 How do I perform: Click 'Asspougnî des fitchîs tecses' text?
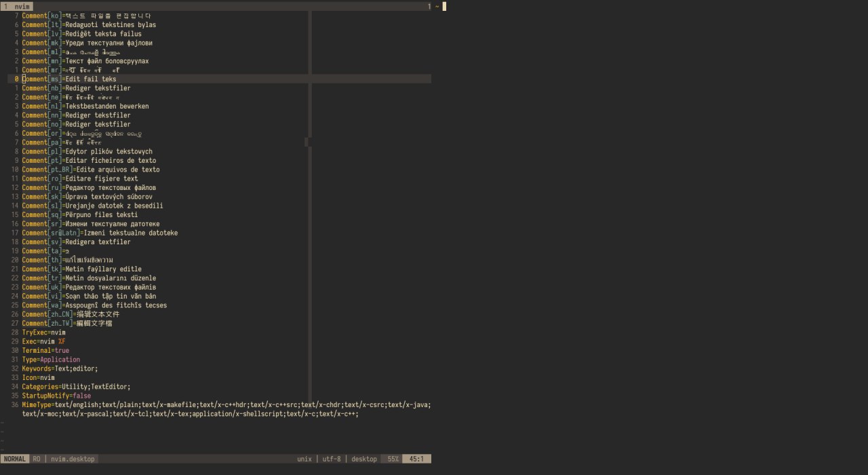click(116, 305)
